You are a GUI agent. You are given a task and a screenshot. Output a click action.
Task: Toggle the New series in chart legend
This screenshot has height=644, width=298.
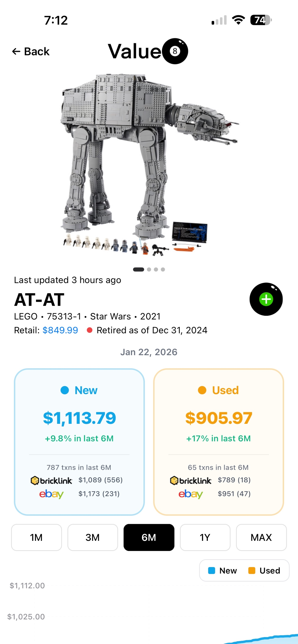coord(222,571)
